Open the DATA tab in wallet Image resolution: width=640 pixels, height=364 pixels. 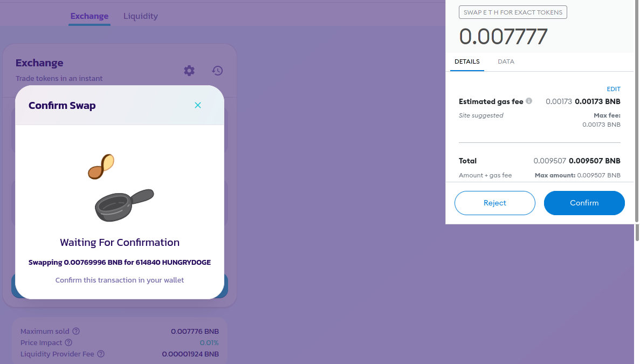[x=506, y=61]
